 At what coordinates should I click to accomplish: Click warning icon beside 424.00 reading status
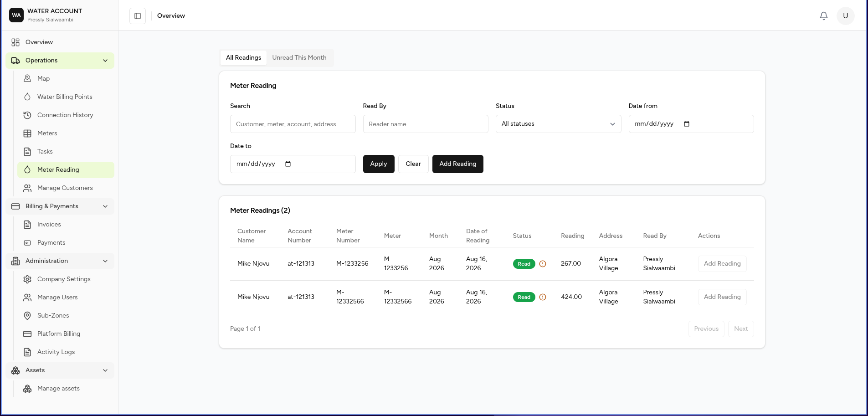pyautogui.click(x=543, y=297)
